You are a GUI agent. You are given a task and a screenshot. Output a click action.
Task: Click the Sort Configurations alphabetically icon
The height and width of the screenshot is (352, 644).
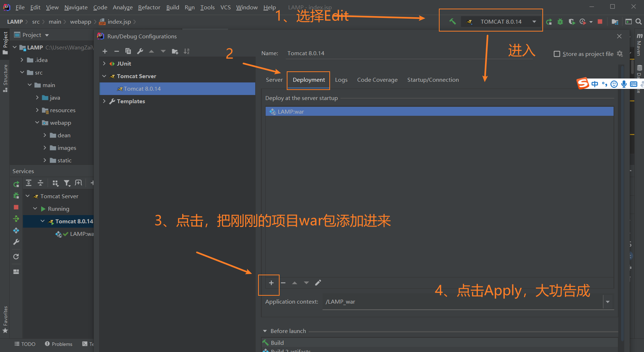[x=186, y=51]
